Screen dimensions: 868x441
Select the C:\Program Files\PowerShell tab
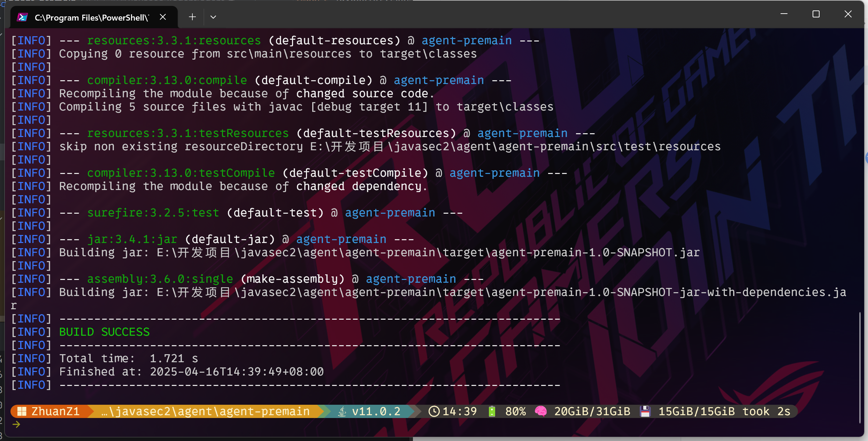(91, 17)
